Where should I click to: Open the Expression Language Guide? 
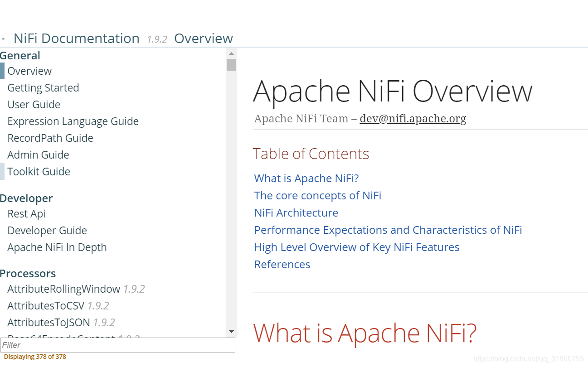pyautogui.click(x=73, y=121)
